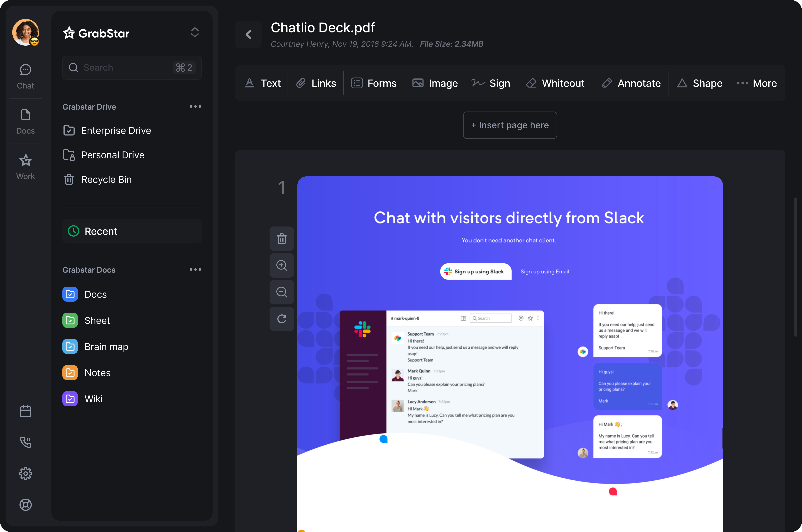Click the Grabstar Drive section header
The image size is (802, 532).
tap(89, 107)
